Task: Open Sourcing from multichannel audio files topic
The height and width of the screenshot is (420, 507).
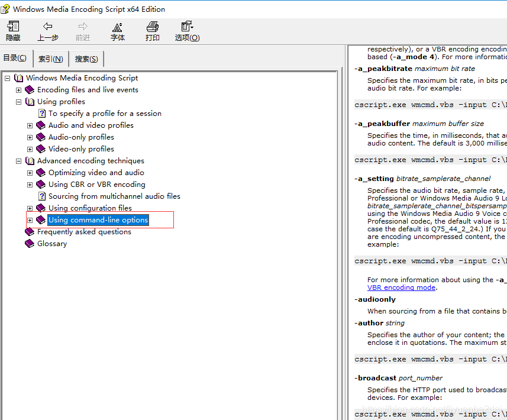Action: pyautogui.click(x=114, y=196)
